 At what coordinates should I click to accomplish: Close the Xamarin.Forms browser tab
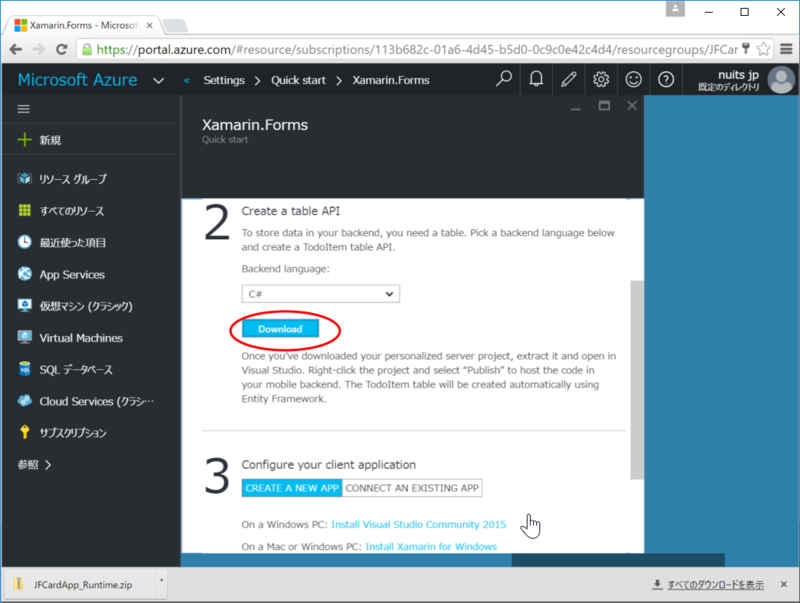pos(149,25)
